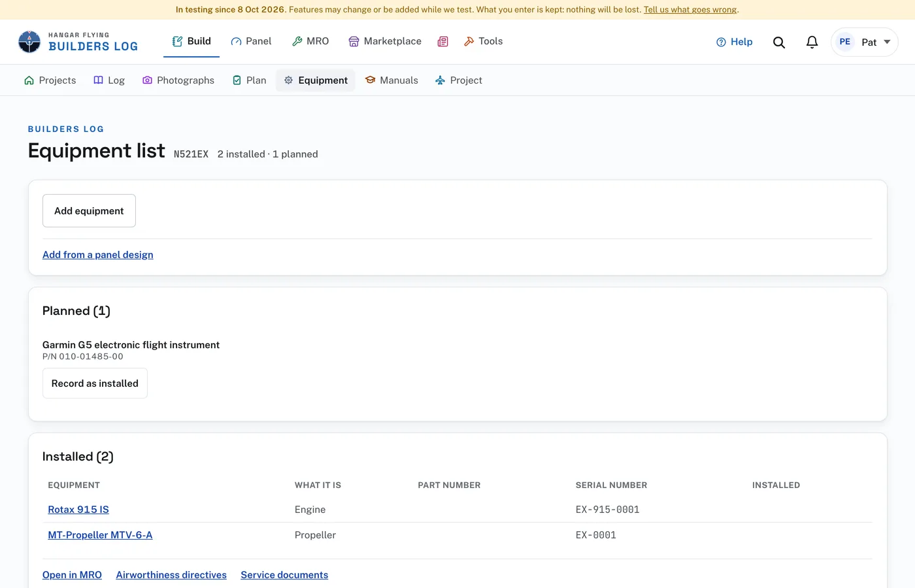Viewport: 915px width, 588px height.
Task: Open the Log sub-tab
Action: pos(109,80)
